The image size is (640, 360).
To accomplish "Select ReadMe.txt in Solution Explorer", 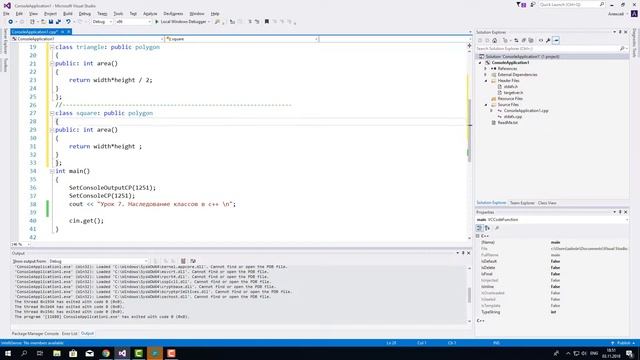I will tap(507, 122).
